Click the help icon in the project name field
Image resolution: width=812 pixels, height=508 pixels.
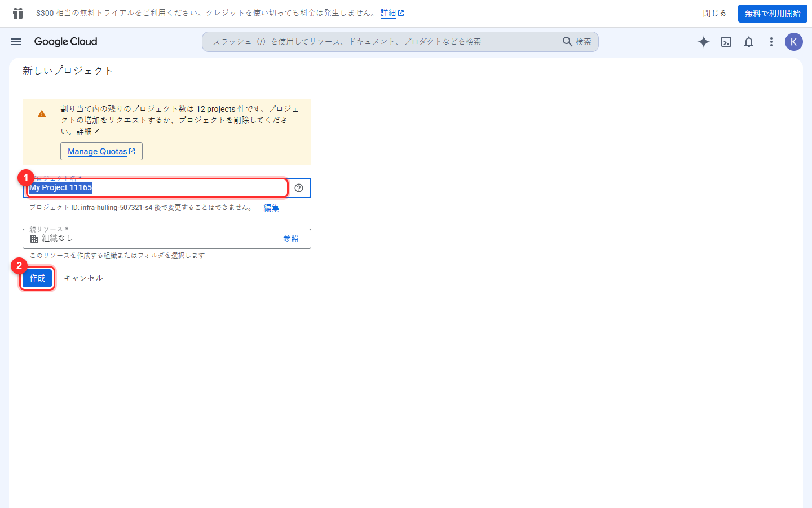click(299, 188)
